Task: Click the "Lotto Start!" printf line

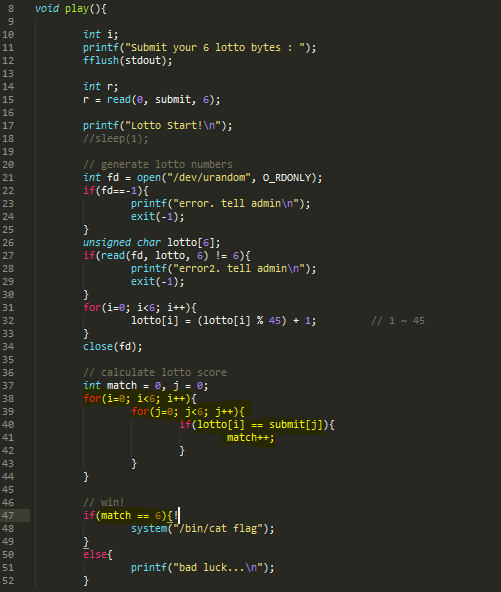Action: pyautogui.click(x=157, y=125)
